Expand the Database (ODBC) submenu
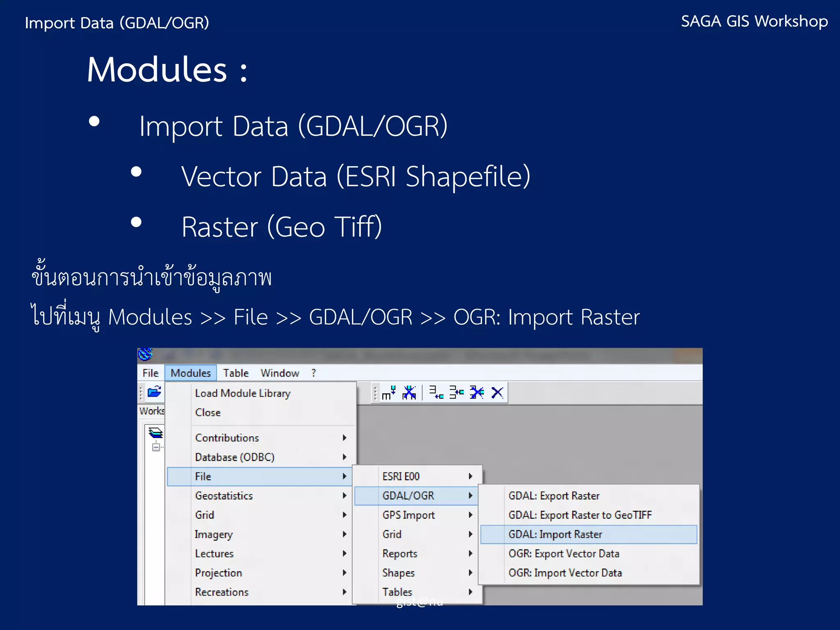840x630 pixels. point(261,457)
